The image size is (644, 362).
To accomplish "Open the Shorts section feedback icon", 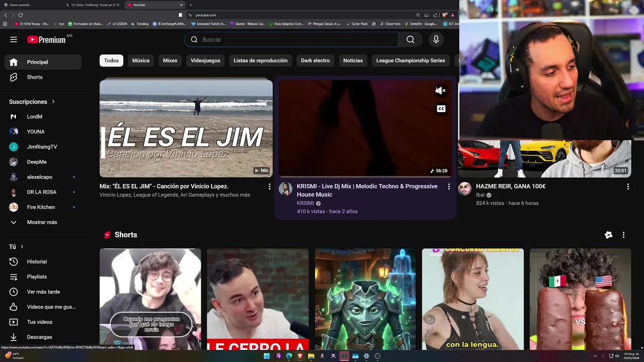I will 608,235.
